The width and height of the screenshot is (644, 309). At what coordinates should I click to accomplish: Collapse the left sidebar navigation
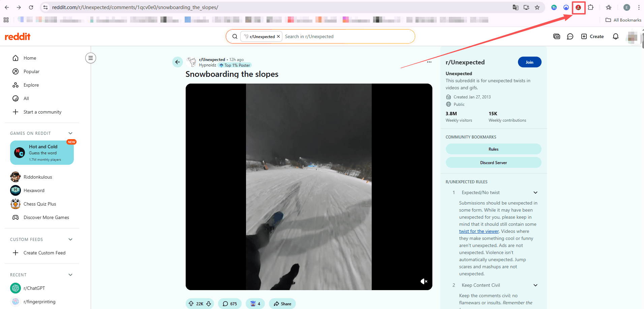coord(90,58)
